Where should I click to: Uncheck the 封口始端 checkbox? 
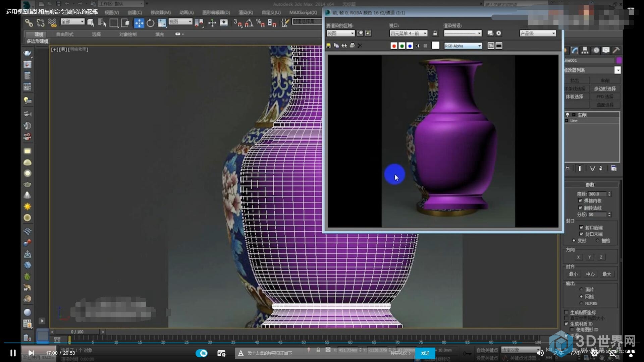click(581, 228)
